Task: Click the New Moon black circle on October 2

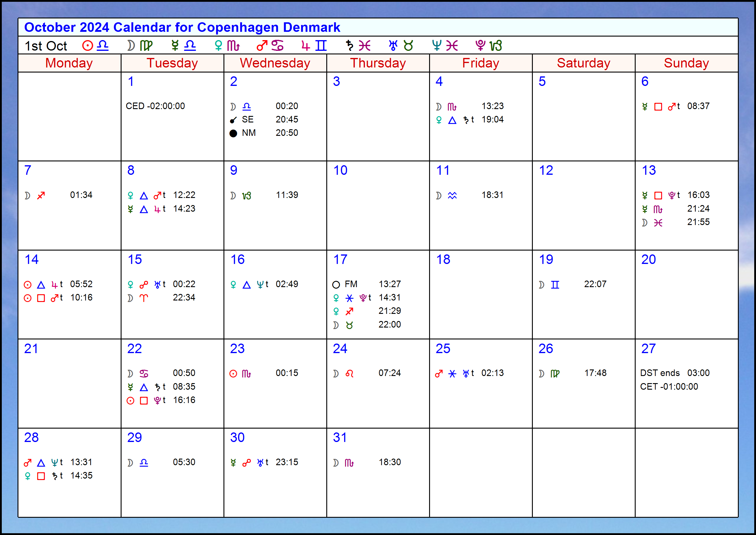Action: coord(233,133)
